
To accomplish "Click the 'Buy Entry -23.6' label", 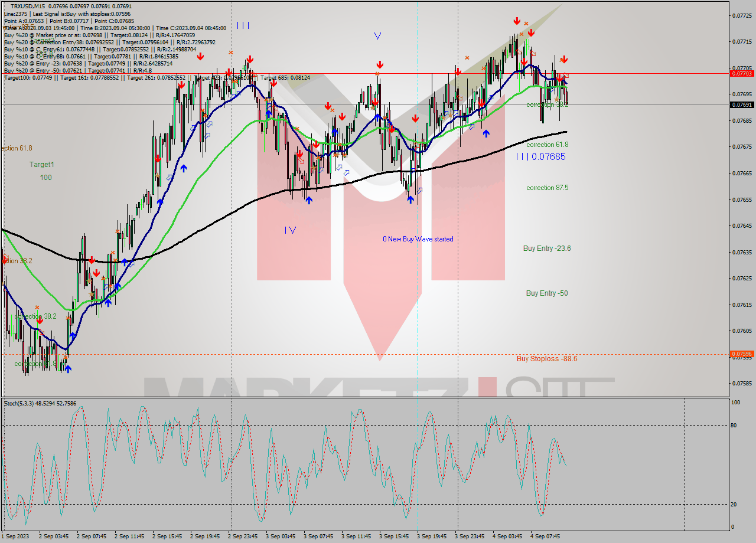I will 547,248.
